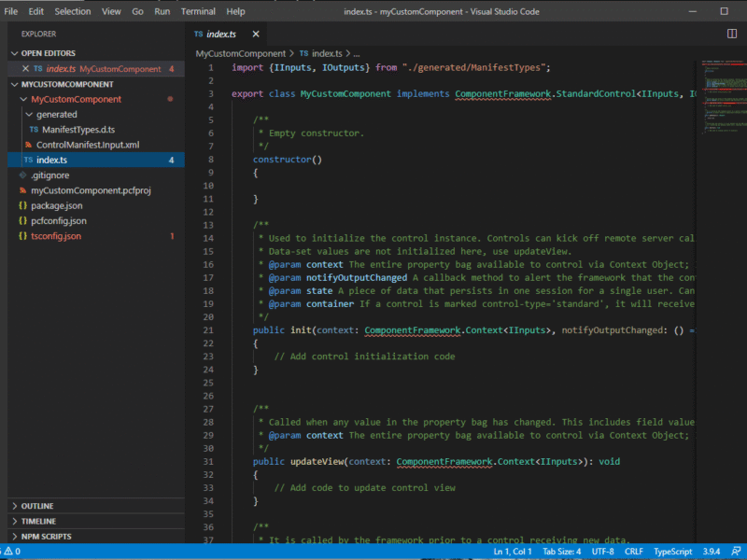747x560 pixels.
Task: Click the braces icon beside tsconfig.json
Action: click(22, 236)
